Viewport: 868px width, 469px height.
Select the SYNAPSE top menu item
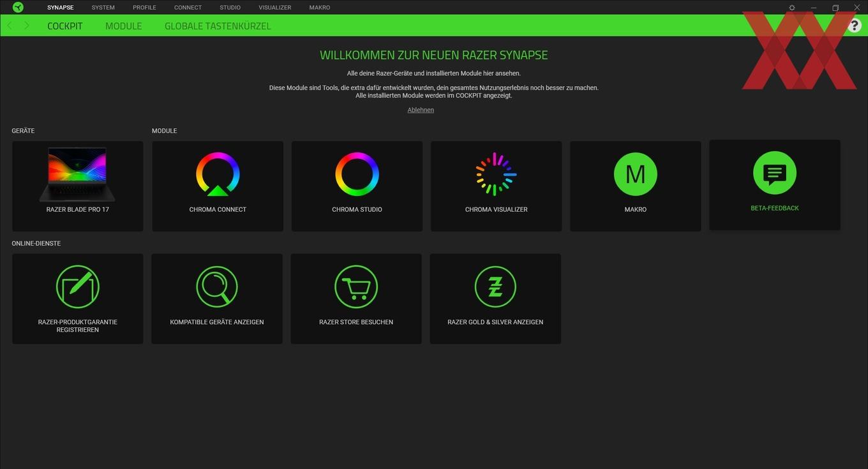point(61,8)
